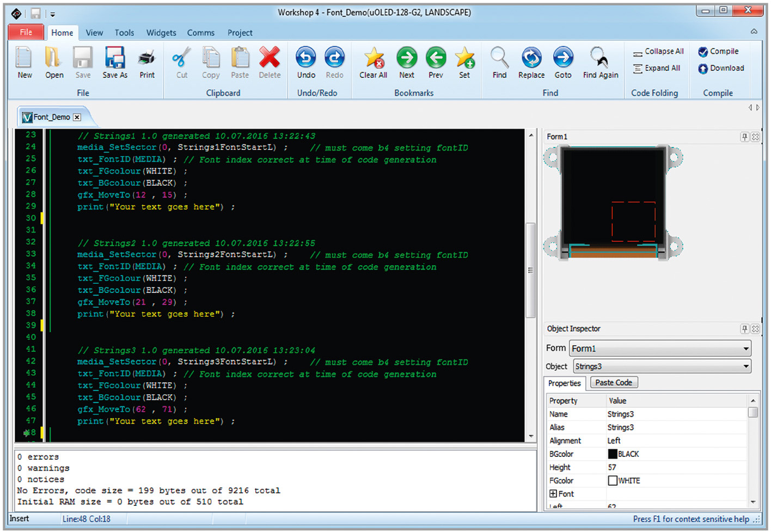Screen dimensions: 771x532
Task: Pin the Form1 preview panel
Action: [x=744, y=137]
